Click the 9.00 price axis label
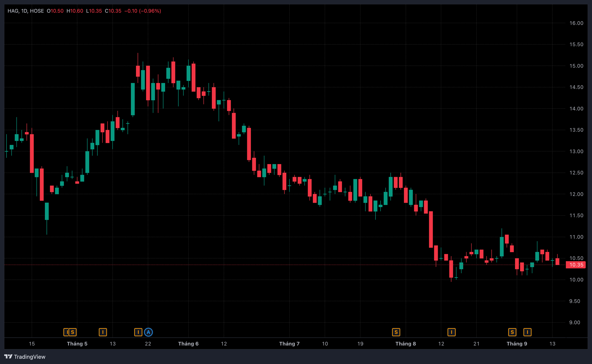The image size is (592, 364). coord(575,322)
